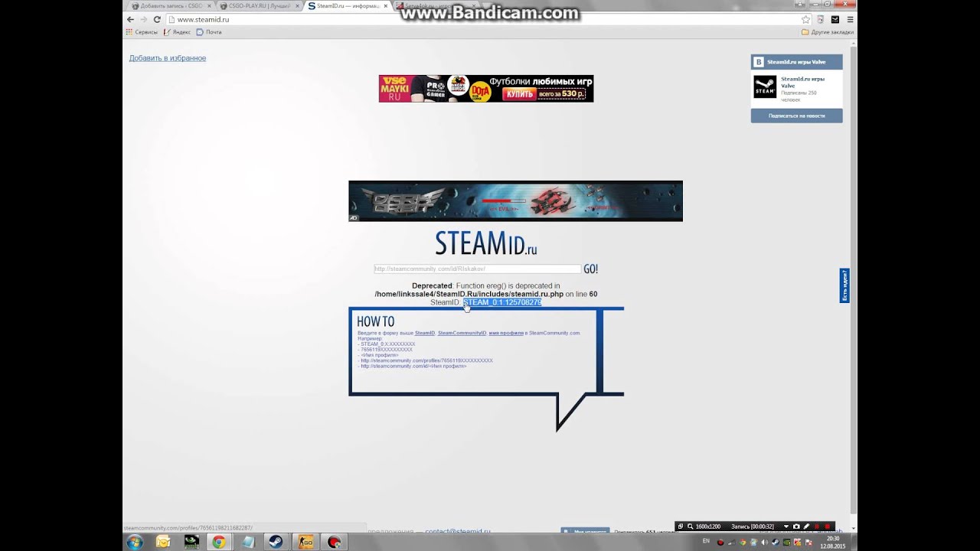
Task: Close the CSGO-PLAY.RU tab
Action: coord(296,5)
